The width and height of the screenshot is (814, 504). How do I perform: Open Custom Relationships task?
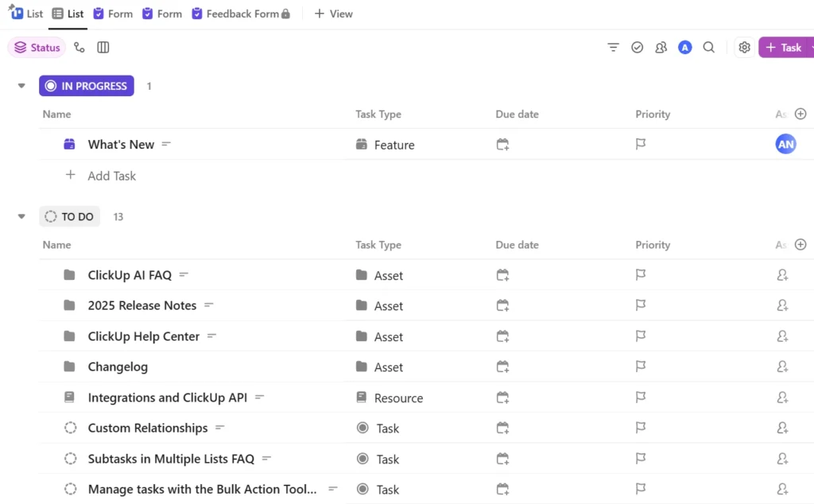148,428
